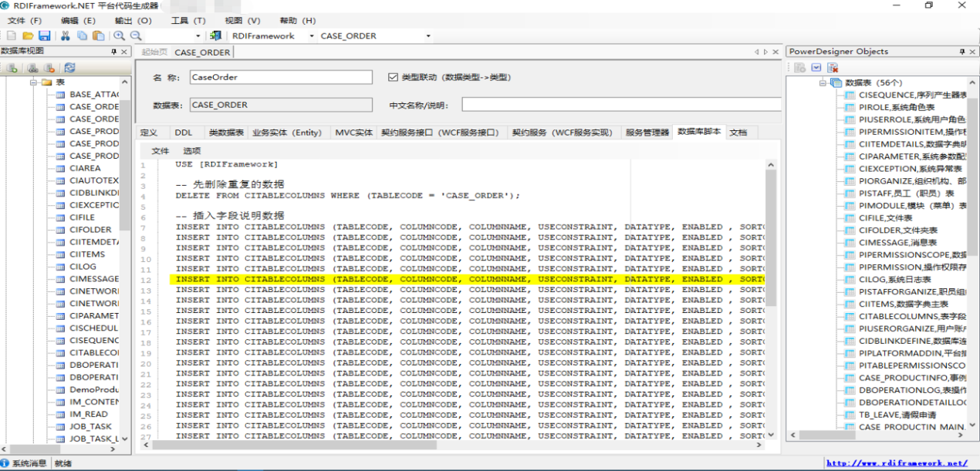Switch to the MVC实体 tab
The image size is (980, 471).
point(353,133)
